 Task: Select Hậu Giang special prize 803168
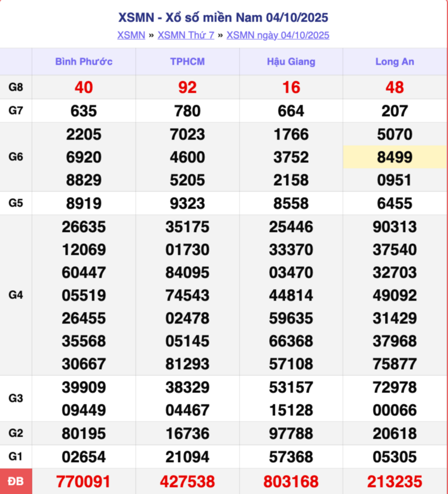point(291,481)
